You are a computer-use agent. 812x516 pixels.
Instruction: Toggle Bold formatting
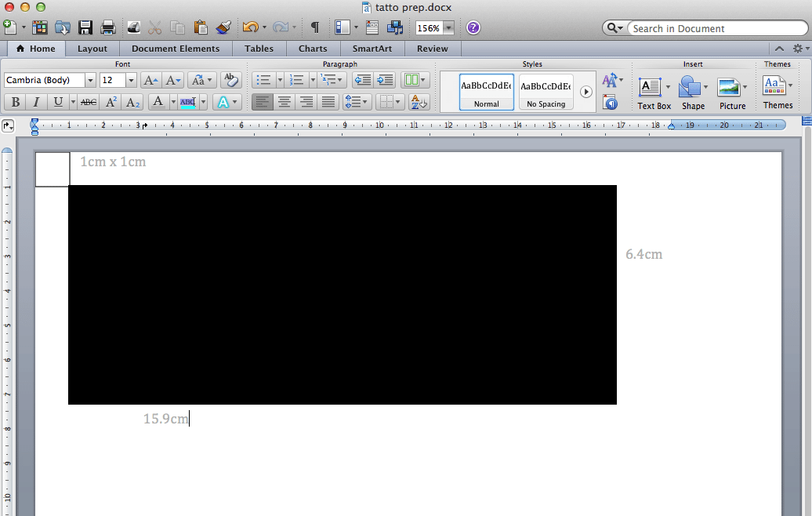coord(14,102)
